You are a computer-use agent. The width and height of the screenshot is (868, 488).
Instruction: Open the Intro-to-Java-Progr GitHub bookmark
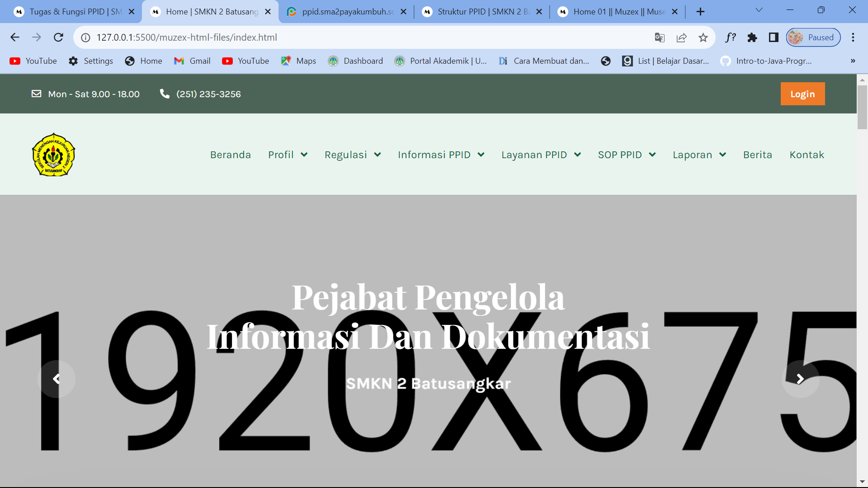[766, 61]
